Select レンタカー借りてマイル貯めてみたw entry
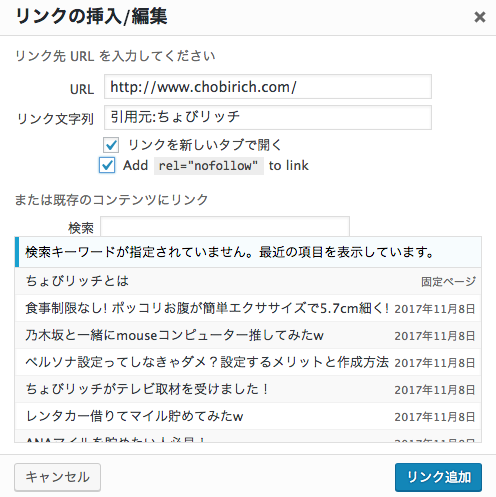The width and height of the screenshot is (496, 497). point(248,416)
